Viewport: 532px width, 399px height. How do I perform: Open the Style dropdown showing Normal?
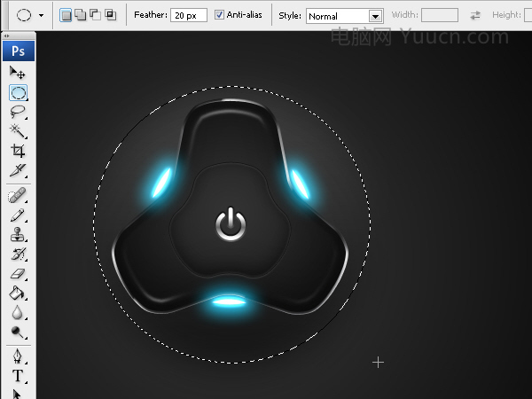click(344, 16)
